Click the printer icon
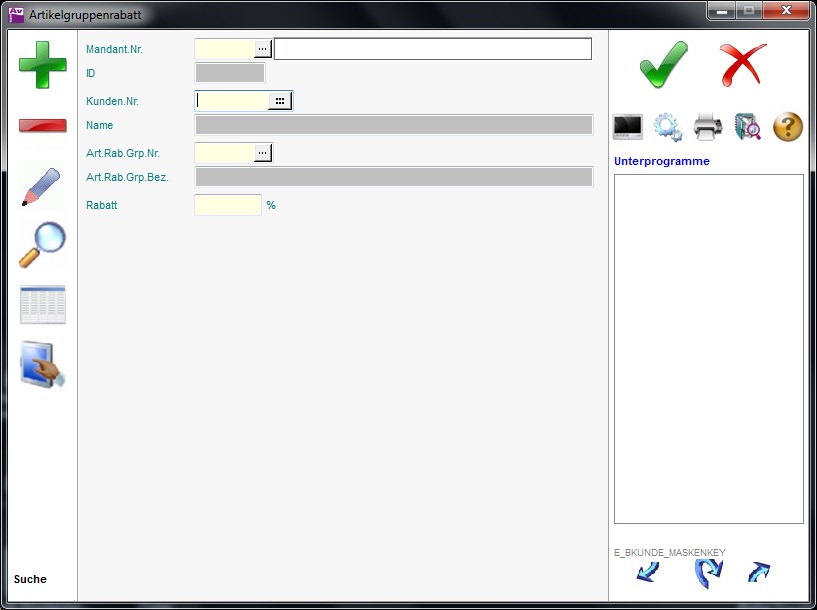 click(x=708, y=127)
